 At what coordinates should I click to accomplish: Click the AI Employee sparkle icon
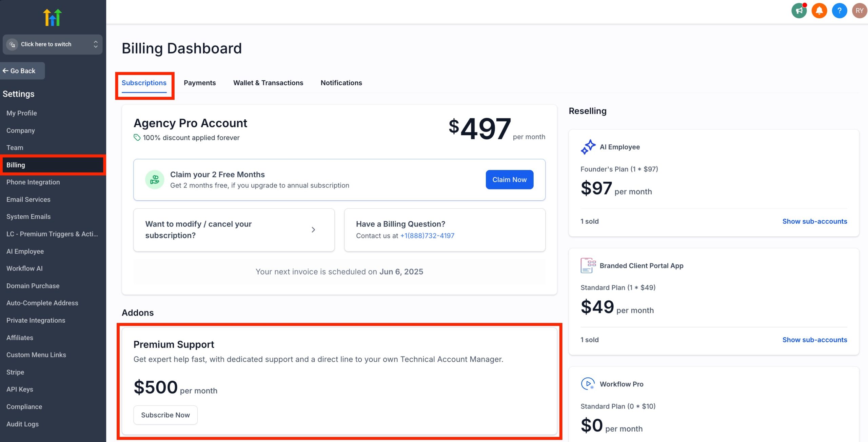coord(588,147)
